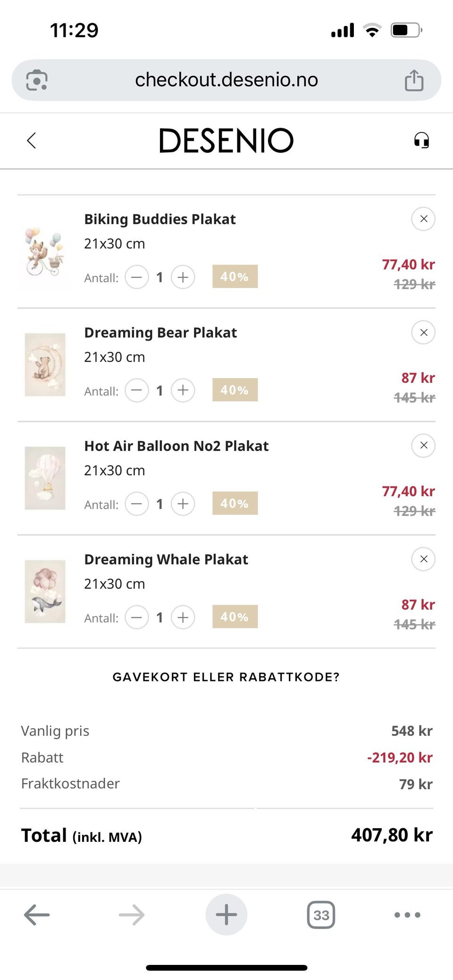Screen dimensions: 453x980
Task: Go back using the Desenio header chevron
Action: coord(32,141)
